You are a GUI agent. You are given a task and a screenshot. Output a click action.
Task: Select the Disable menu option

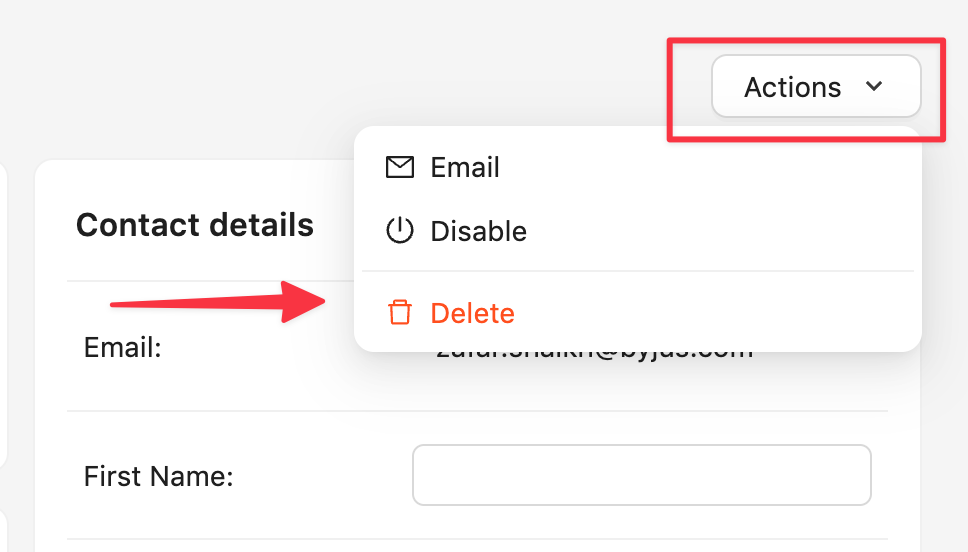478,231
